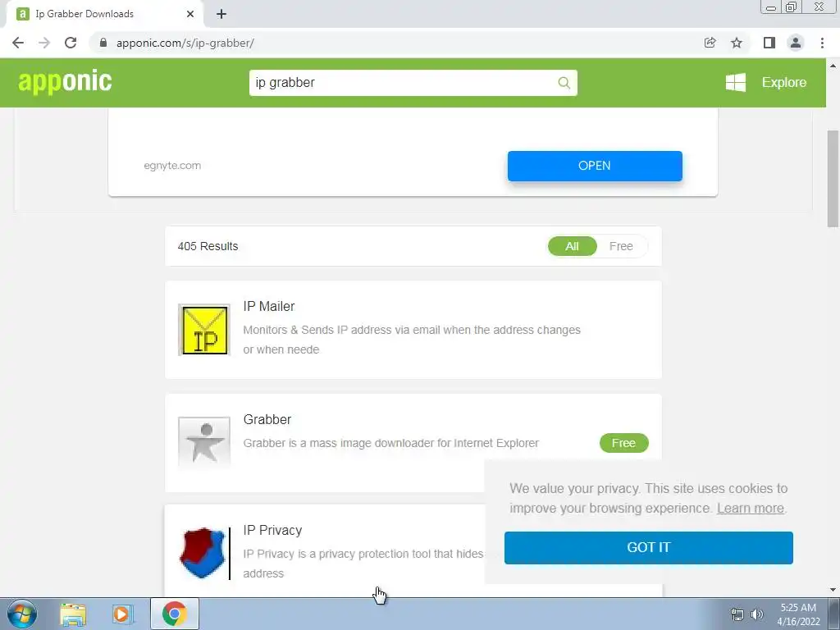Bookmark this page with the star icon

(737, 43)
